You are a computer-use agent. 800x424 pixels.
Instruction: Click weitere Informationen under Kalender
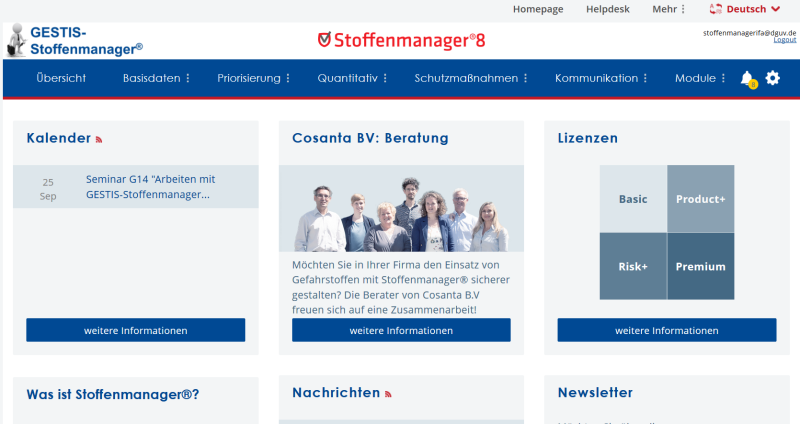135,330
